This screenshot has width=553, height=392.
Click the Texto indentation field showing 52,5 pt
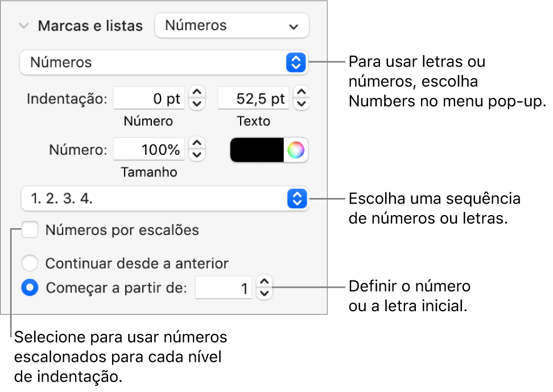[x=254, y=98]
